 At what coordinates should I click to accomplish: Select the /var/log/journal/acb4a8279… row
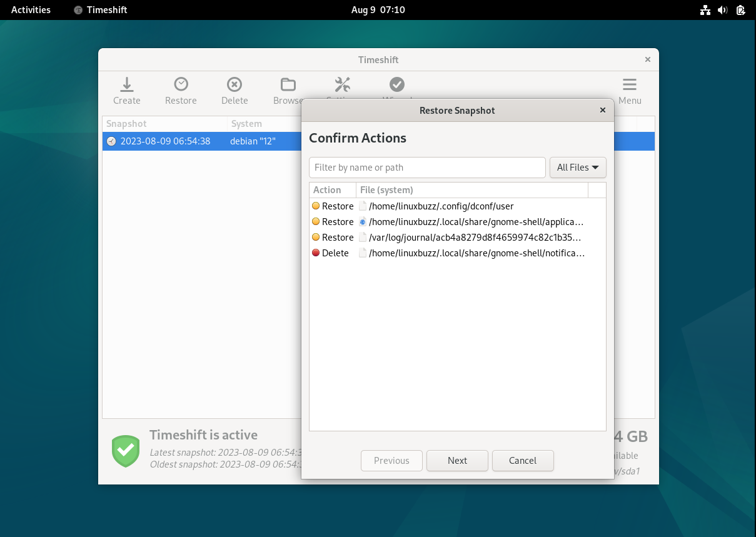point(457,238)
